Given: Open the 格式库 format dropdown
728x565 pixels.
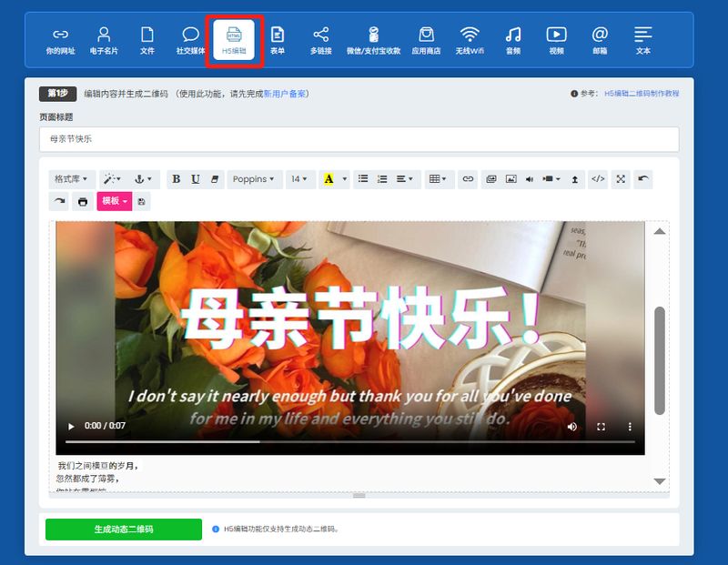Looking at the screenshot, I should coord(72,179).
